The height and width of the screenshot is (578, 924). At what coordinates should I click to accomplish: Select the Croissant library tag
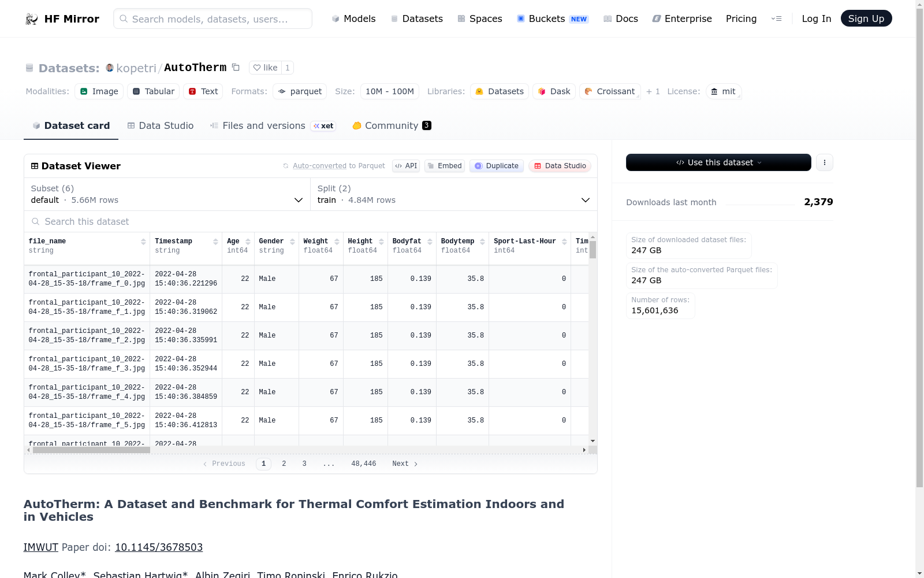coord(610,91)
